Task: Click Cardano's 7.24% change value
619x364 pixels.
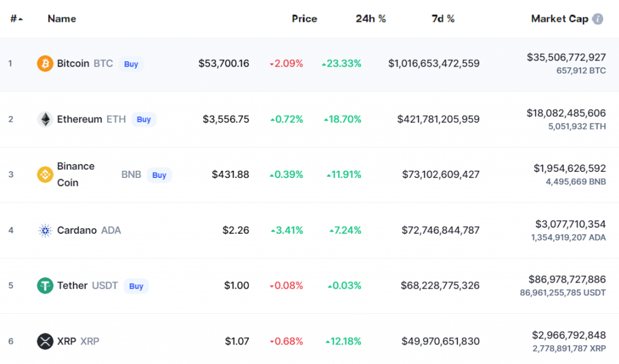Action: coord(346,230)
